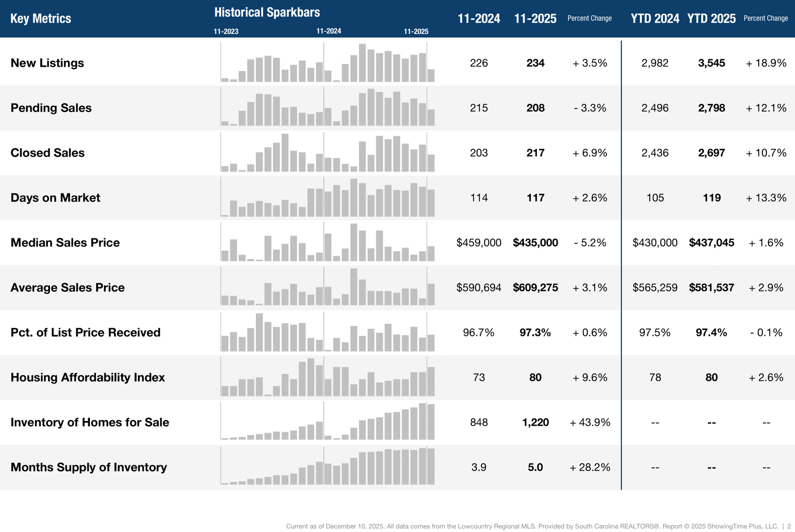Select the Key Metrics header title

coord(41,19)
